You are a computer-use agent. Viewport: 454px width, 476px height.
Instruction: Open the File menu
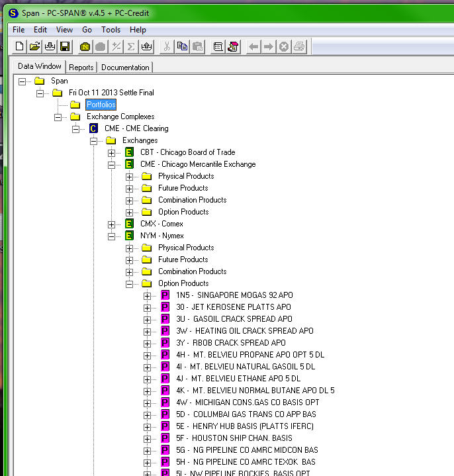click(x=19, y=30)
